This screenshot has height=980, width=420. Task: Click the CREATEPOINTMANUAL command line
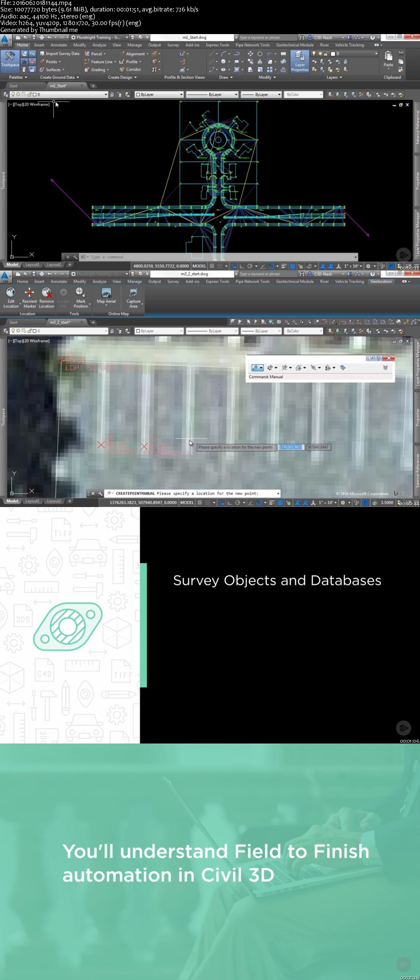[x=193, y=493]
